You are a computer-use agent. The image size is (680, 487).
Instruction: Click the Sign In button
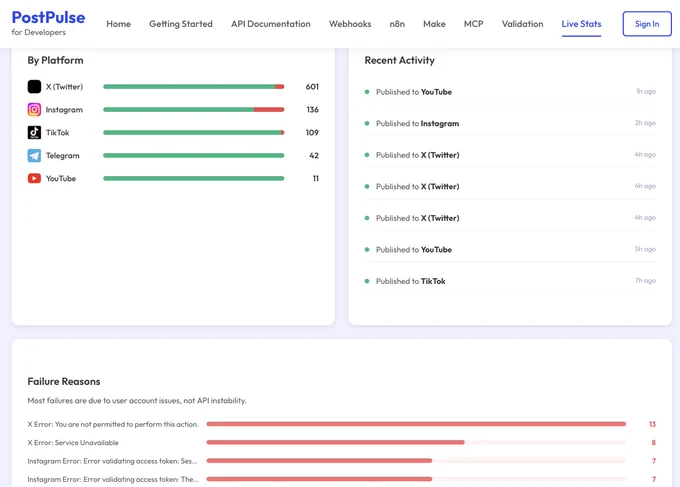tap(647, 24)
